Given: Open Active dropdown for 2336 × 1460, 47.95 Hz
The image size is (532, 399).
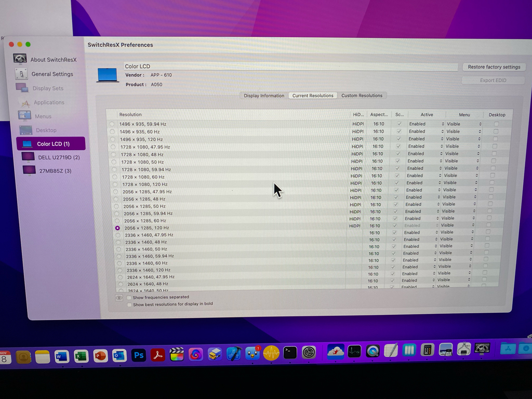Looking at the screenshot, I should 420,232.
